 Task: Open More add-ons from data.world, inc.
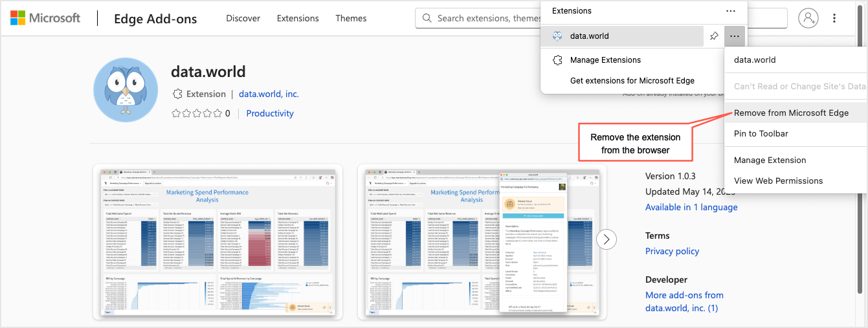684,301
